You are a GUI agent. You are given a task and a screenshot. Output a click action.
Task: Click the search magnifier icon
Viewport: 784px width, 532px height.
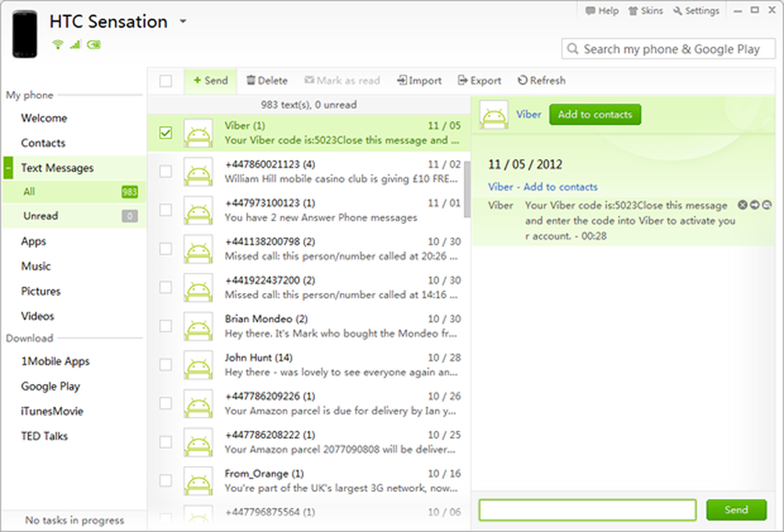572,49
